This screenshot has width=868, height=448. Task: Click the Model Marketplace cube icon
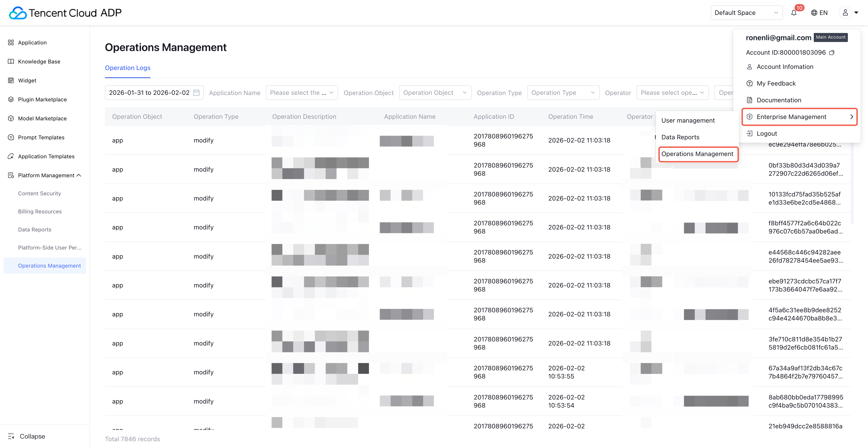point(11,119)
